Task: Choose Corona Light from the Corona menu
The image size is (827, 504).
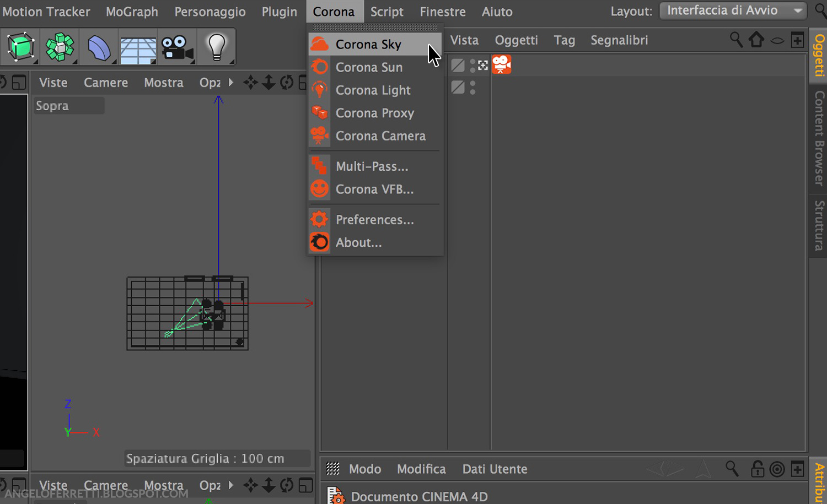Action: coord(375,90)
